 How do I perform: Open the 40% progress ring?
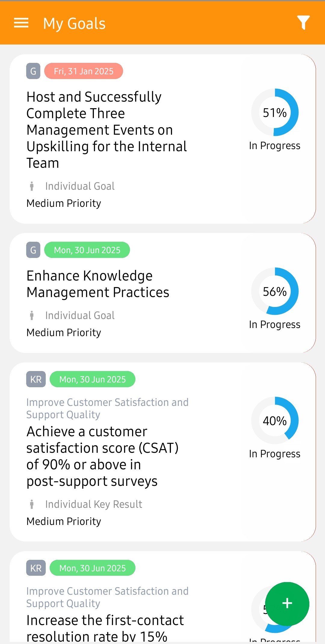coord(275,421)
